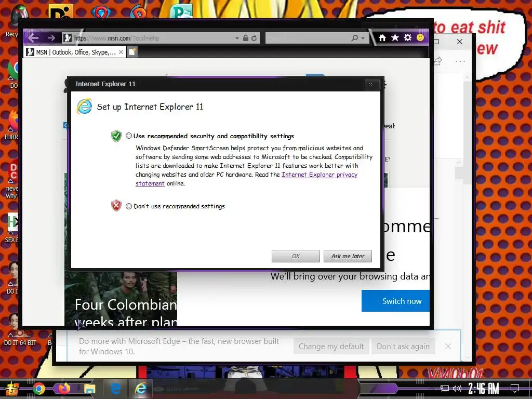
Task: Close the MSN tab
Action: click(121, 52)
